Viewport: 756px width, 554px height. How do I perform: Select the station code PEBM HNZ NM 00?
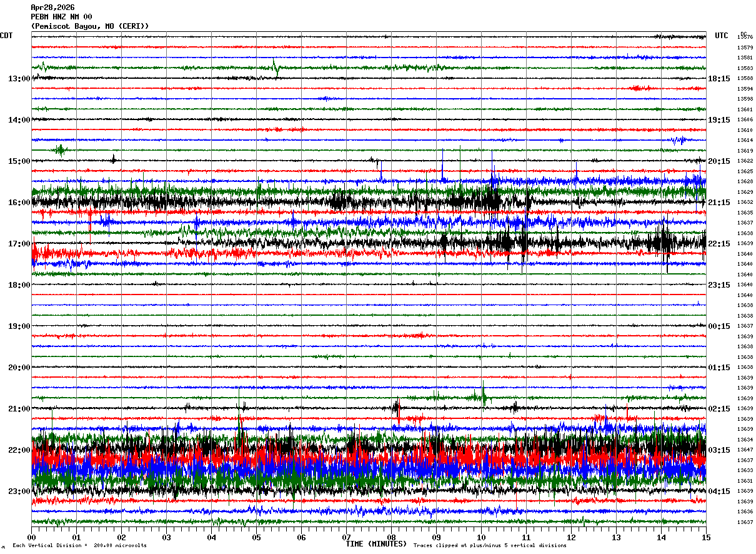point(61,17)
